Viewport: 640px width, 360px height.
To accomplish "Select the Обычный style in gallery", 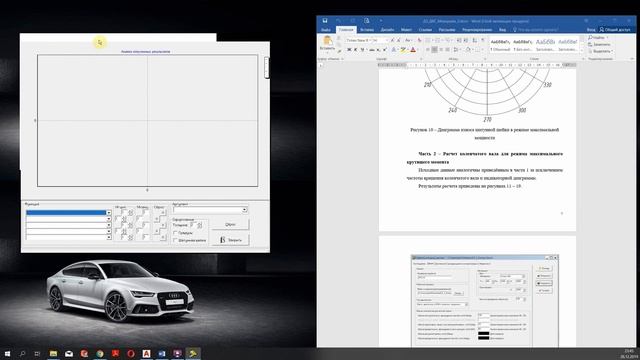I will point(500,45).
